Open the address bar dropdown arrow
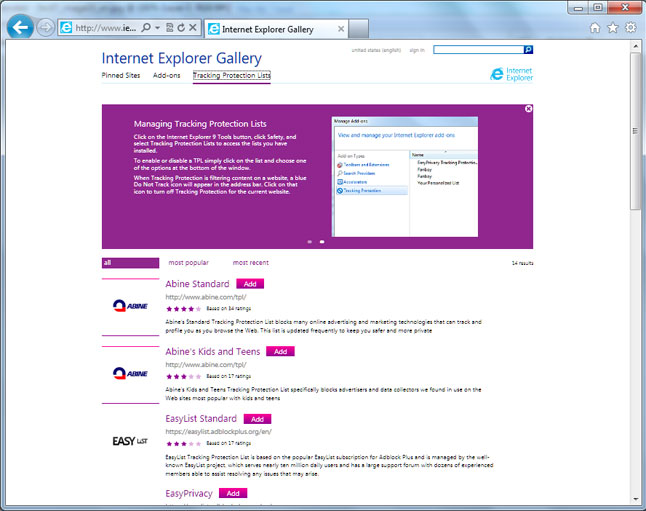The height and width of the screenshot is (511, 646). [x=157, y=28]
